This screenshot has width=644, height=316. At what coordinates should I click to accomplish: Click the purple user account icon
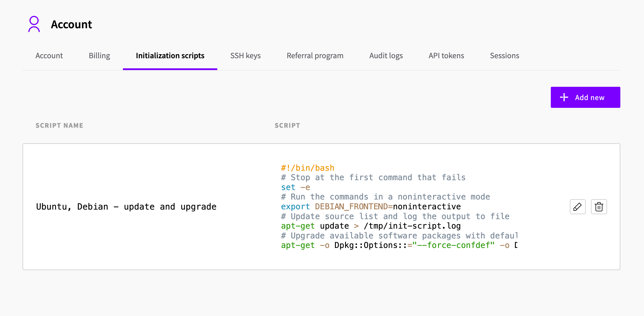[34, 24]
